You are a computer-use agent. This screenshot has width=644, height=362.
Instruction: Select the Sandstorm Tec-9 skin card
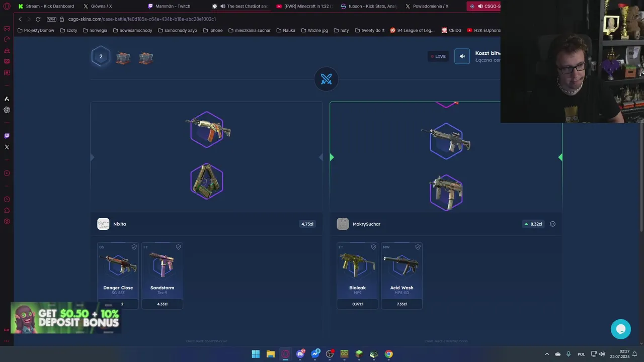[162, 276]
